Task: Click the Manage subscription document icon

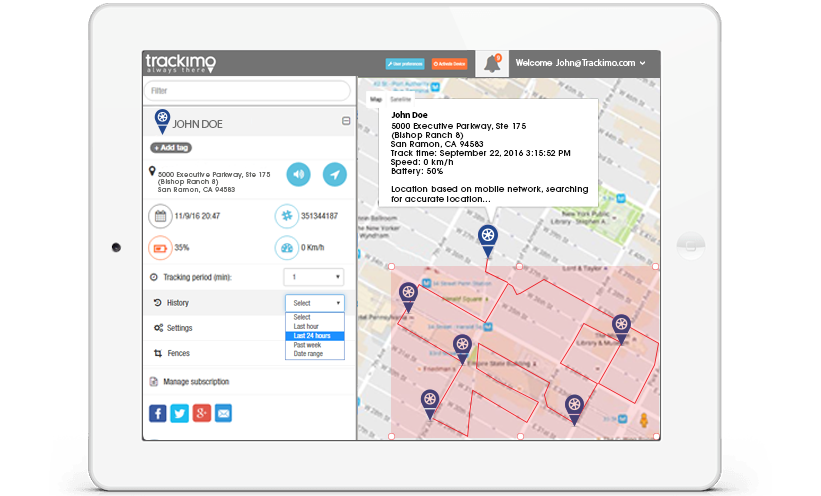Action: pyautogui.click(x=153, y=381)
